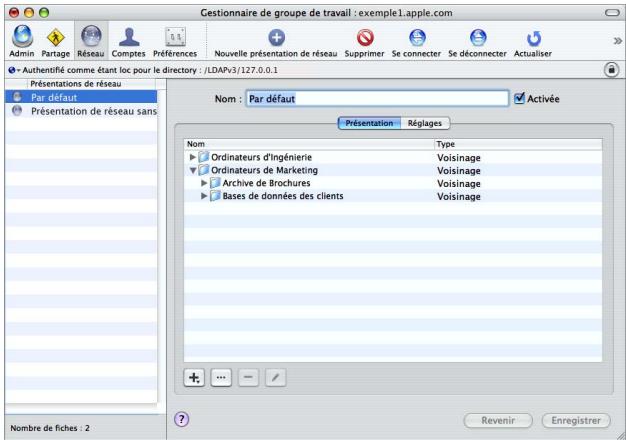Screen dimensions: 626x440
Task: Select Archive de Brochures row
Action: click(393, 183)
